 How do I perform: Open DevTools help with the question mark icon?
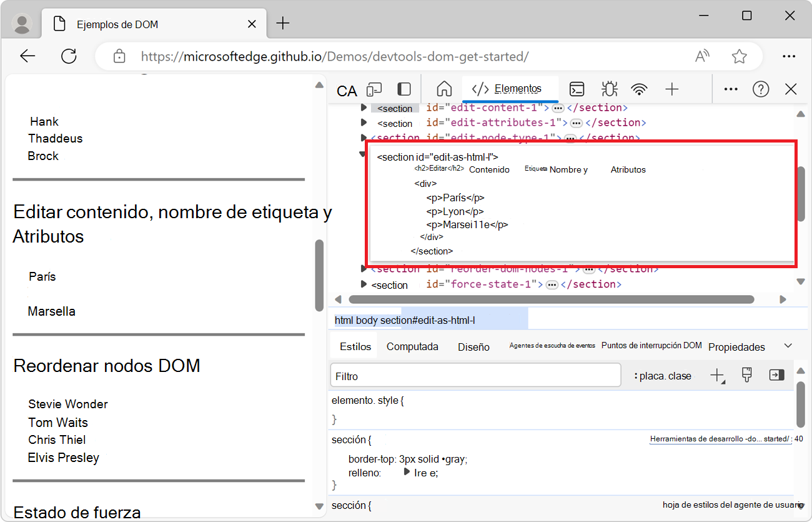[761, 89]
